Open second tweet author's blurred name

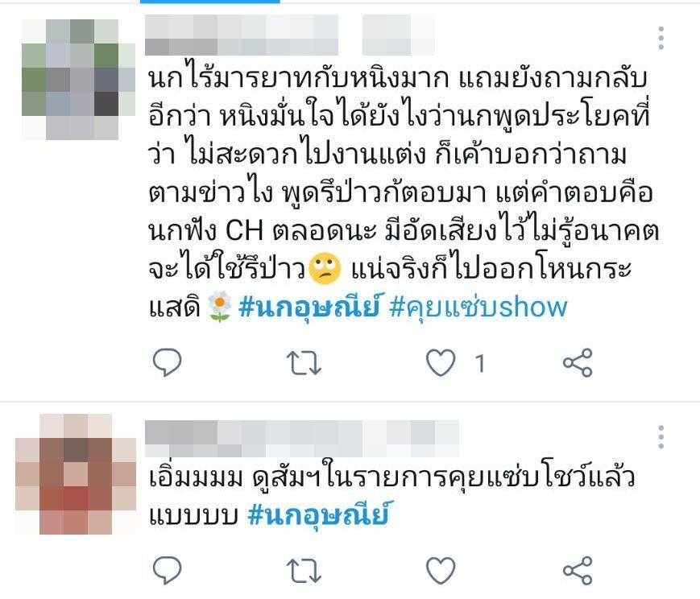click(x=302, y=439)
